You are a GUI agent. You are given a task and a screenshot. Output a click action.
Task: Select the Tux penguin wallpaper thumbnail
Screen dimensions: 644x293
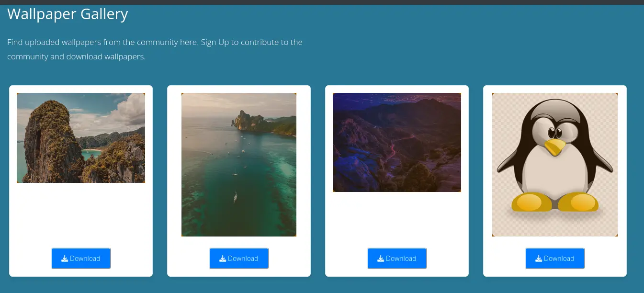pos(555,165)
